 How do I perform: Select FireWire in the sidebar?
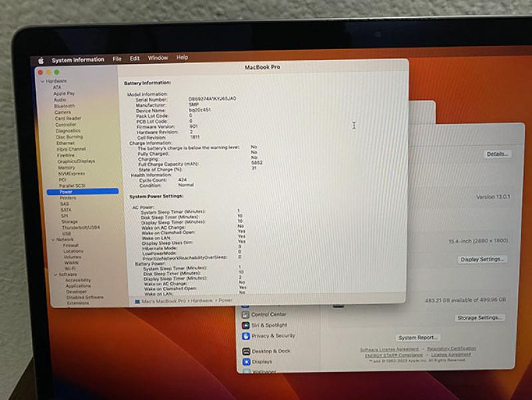point(66,155)
